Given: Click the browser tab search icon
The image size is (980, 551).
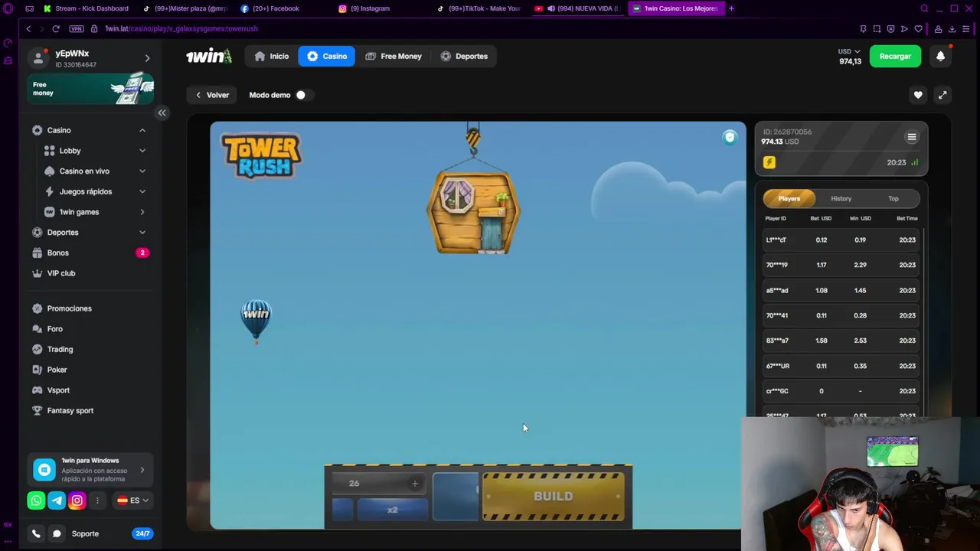Looking at the screenshot, I should tap(924, 8).
